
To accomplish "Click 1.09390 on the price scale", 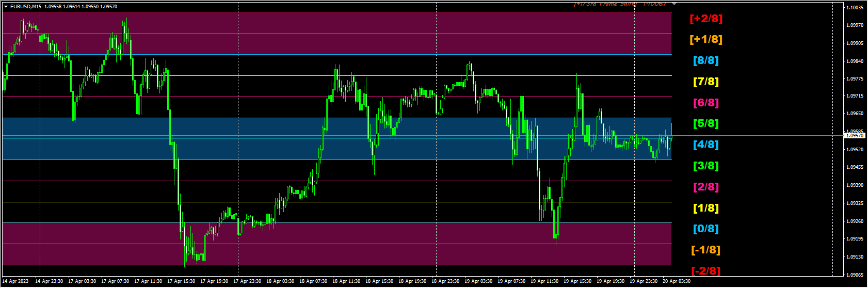I will point(856,185).
